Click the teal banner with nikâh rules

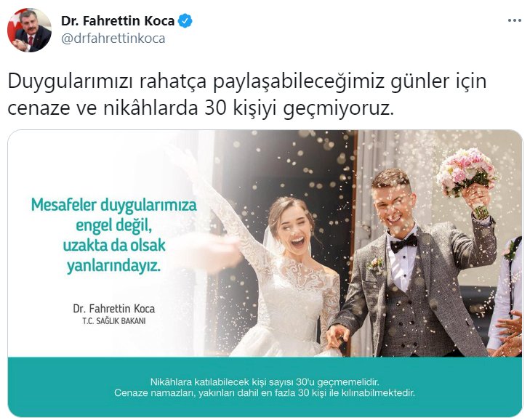[265, 387]
